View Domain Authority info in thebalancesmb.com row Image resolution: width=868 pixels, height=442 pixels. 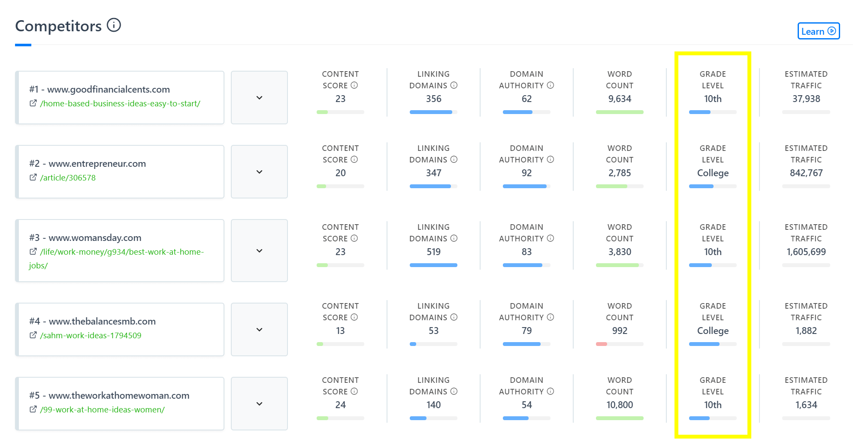click(550, 317)
